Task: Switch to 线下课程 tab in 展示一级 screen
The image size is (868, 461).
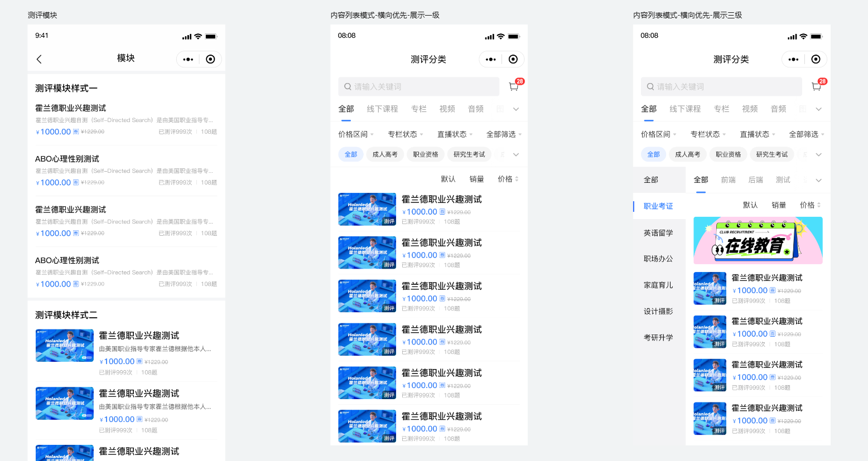Action: tap(383, 109)
